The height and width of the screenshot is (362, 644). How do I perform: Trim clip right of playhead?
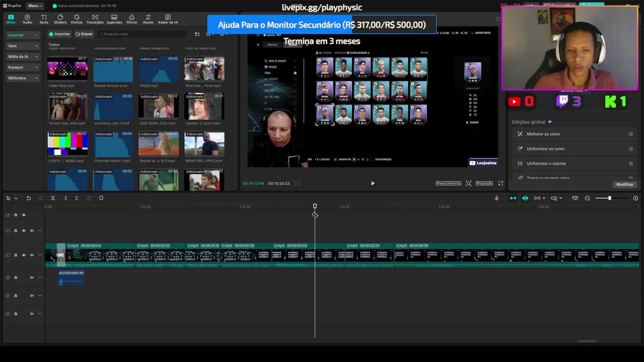tap(76, 198)
